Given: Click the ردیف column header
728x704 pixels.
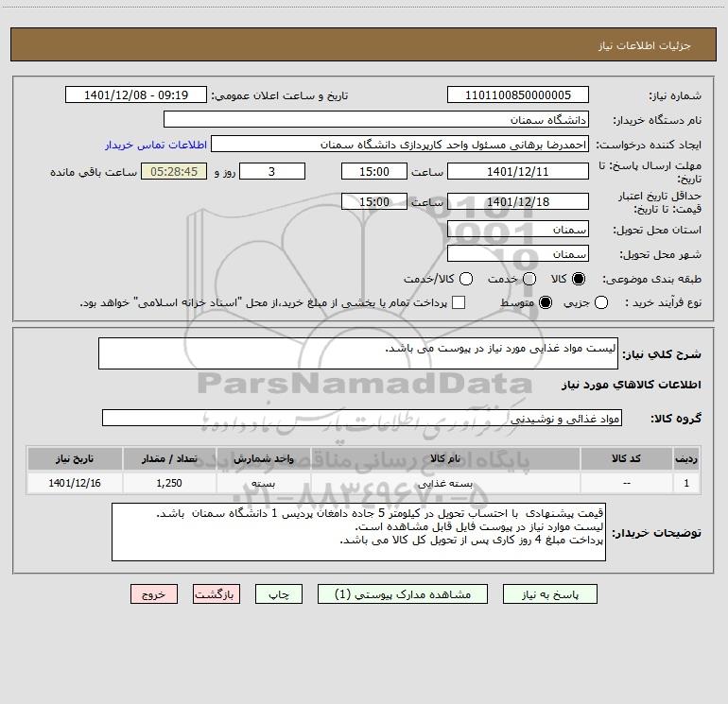Looking at the screenshot, I should [x=686, y=458].
